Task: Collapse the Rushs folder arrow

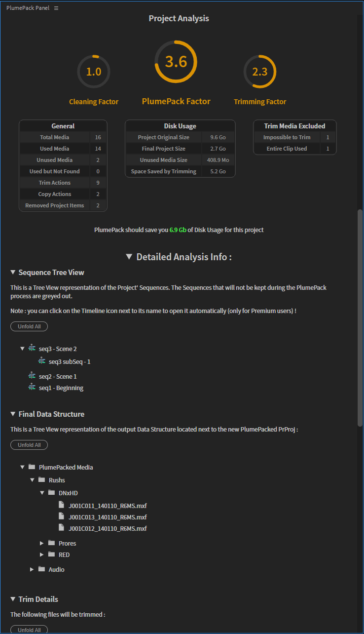Action: [x=32, y=480]
